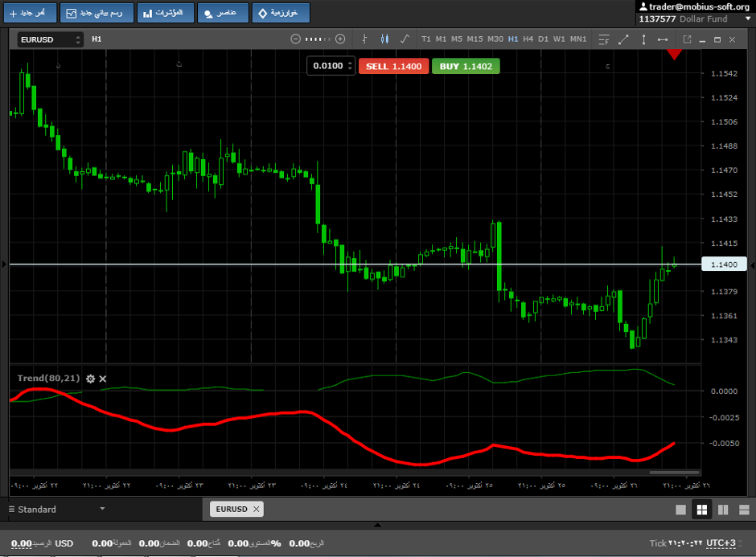Click the 0.0100 lot size field
Viewport: 756px width, 557px height.
328,66
